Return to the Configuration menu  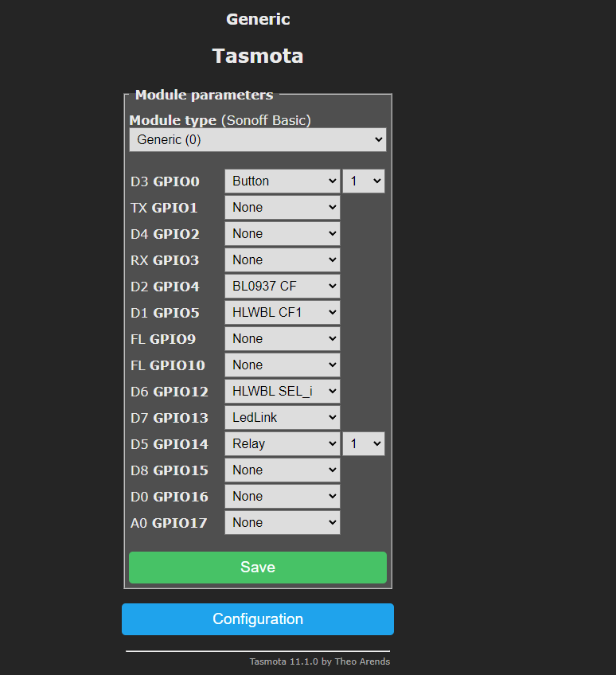pyautogui.click(x=257, y=619)
